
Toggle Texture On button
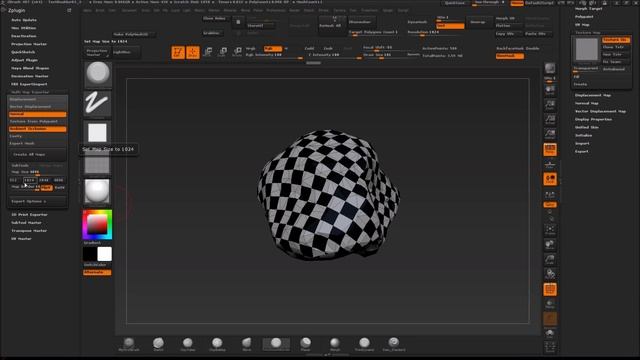pos(616,40)
